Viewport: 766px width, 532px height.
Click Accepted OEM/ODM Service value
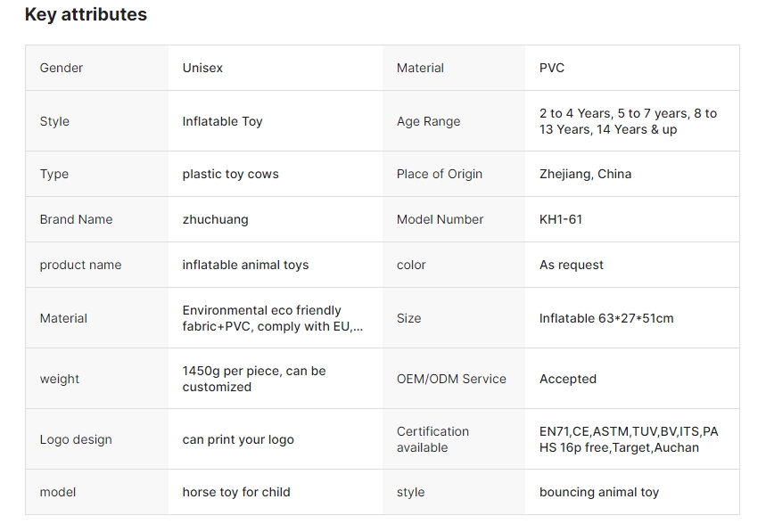[568, 379]
